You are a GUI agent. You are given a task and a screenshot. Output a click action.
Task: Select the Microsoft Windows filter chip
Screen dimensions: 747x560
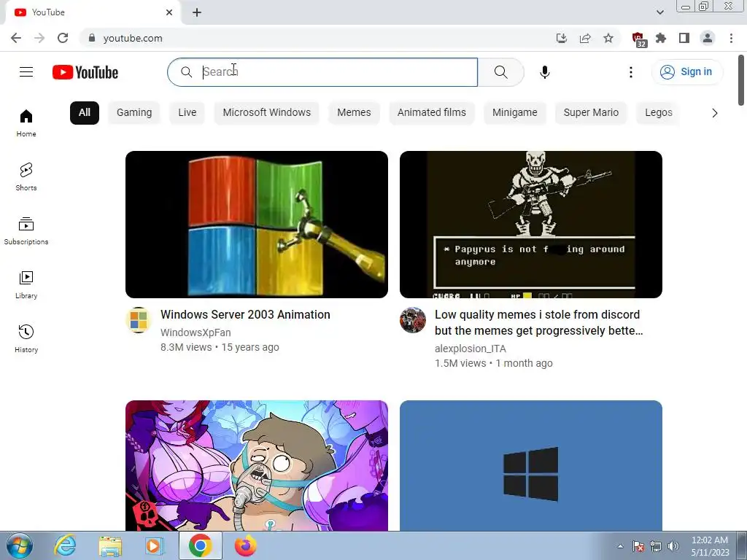[267, 113]
